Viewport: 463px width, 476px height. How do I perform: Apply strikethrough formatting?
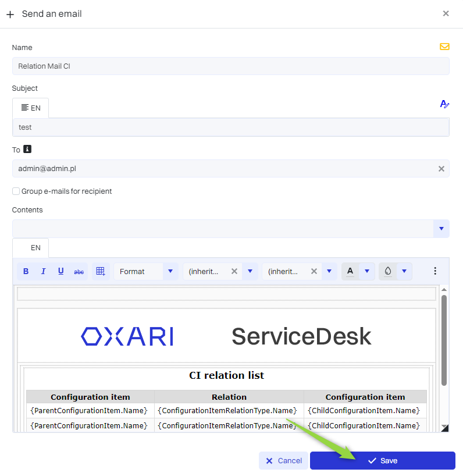[79, 271]
